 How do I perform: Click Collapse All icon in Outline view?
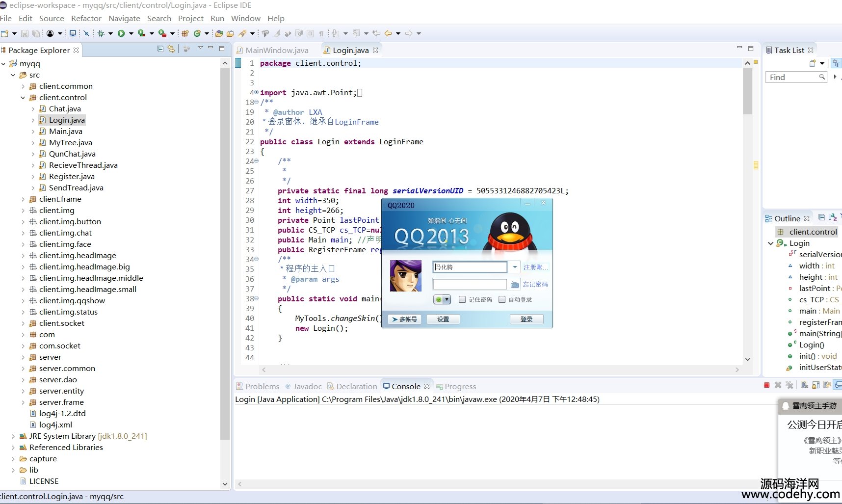821,217
